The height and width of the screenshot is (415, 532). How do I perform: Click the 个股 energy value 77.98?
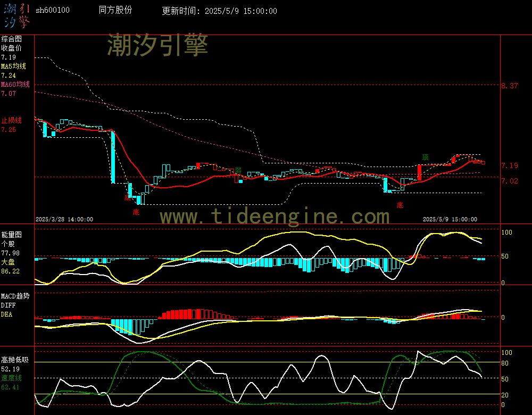(x=11, y=253)
